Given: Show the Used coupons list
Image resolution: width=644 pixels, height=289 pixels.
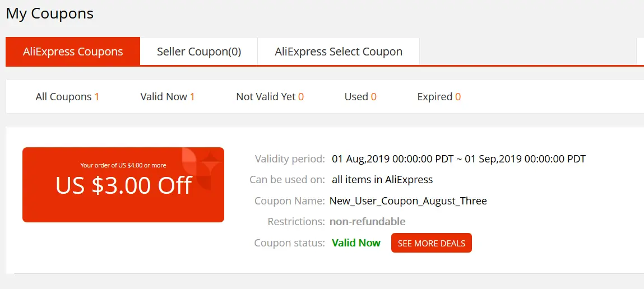Looking at the screenshot, I should 360,97.
